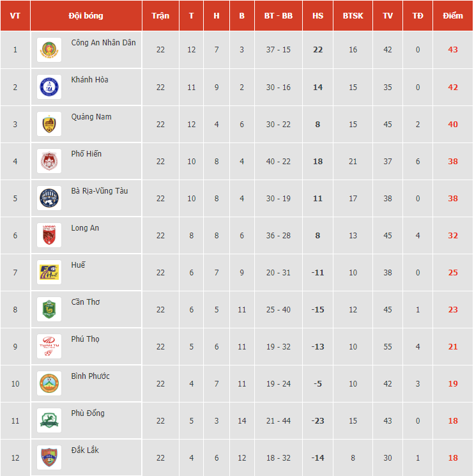Select the Phù Đổng horse logo
Viewport: 474px width, 476px height.
49,420
